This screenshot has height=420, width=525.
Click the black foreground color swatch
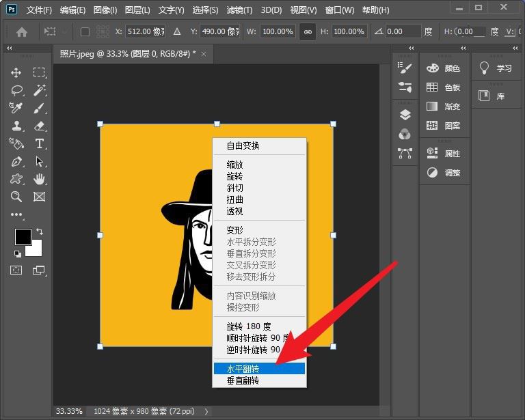[23, 236]
